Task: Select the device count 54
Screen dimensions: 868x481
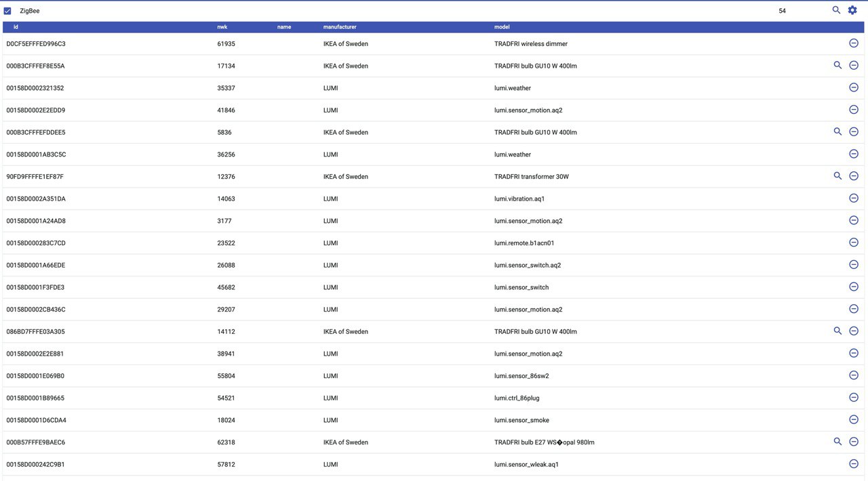Action: coord(783,11)
